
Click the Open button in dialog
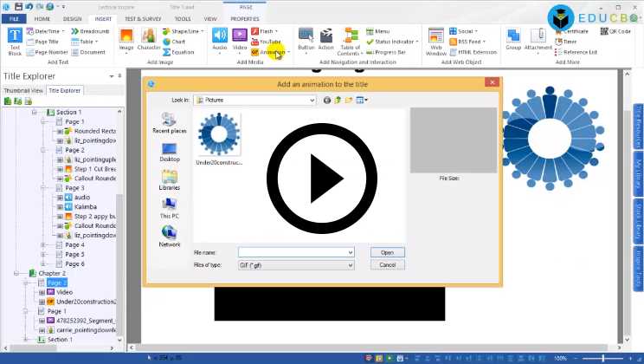387,252
